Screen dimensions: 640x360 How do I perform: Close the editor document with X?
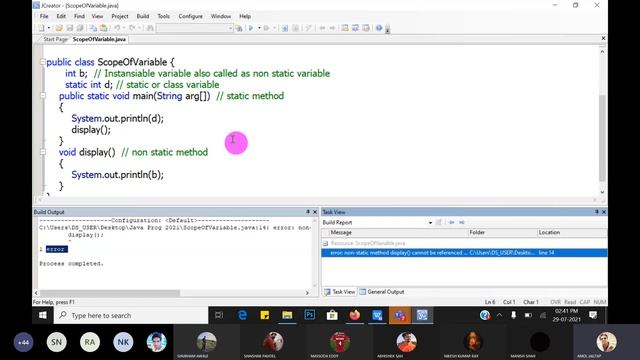click(x=603, y=38)
